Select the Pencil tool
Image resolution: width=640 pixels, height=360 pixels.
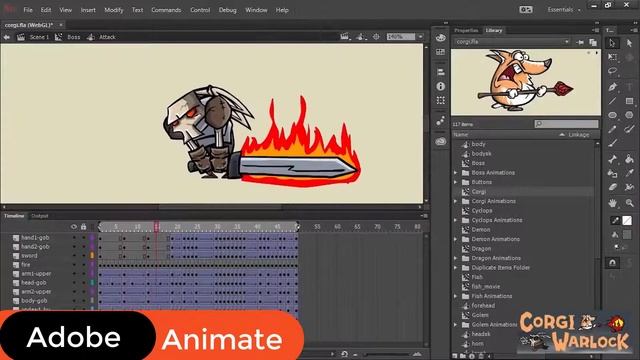[x=612, y=129]
